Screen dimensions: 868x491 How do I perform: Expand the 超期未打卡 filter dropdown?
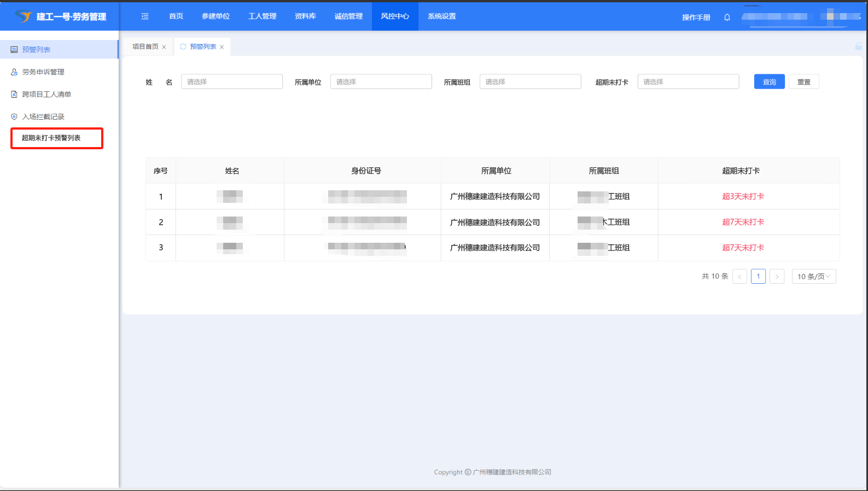tap(688, 82)
